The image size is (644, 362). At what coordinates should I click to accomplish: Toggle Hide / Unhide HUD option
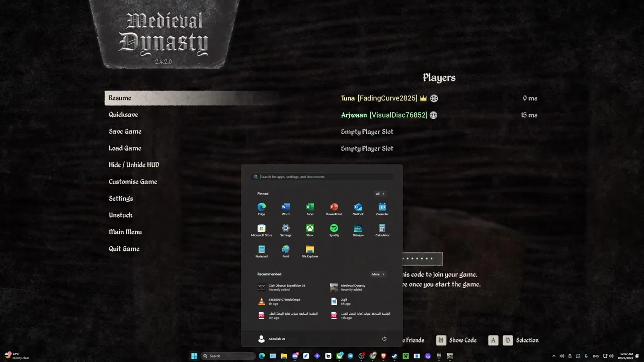tap(134, 165)
